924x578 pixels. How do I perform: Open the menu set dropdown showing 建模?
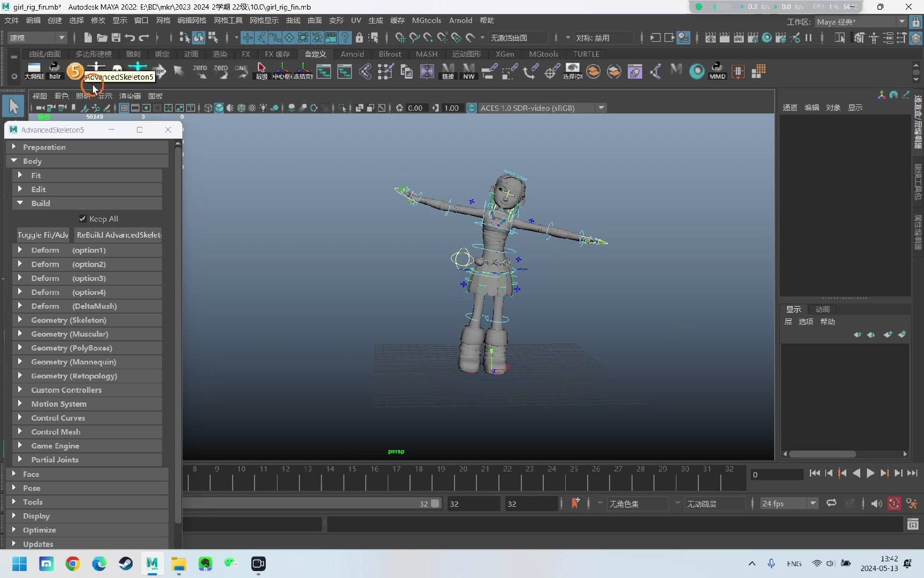(35, 37)
